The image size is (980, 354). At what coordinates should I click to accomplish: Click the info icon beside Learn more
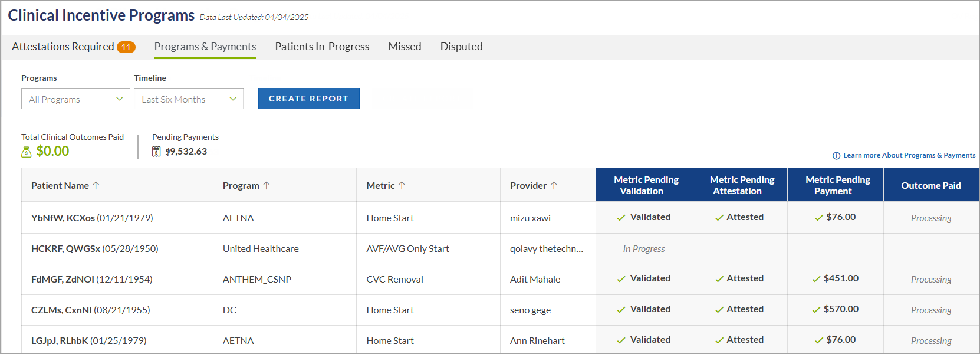[x=836, y=156]
